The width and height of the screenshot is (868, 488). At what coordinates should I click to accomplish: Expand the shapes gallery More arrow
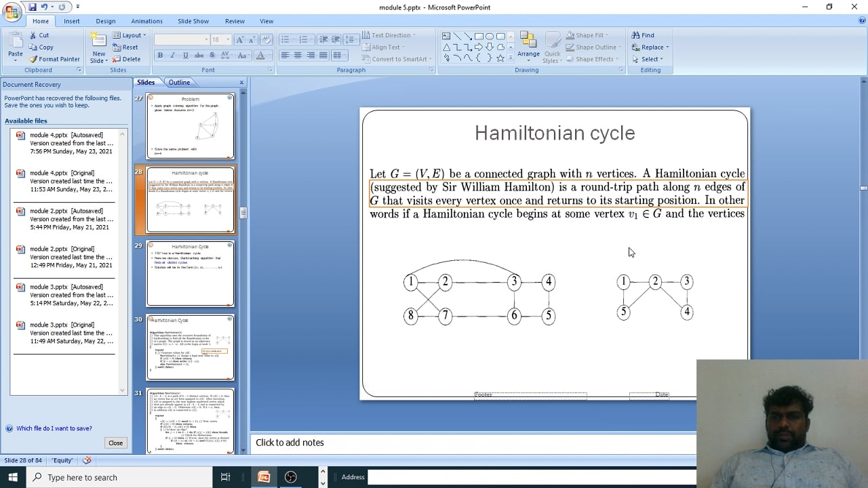coord(510,58)
